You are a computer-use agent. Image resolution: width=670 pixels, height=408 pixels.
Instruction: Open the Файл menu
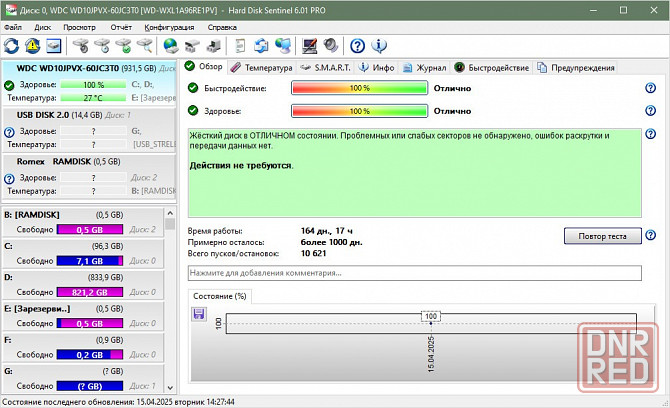click(13, 27)
